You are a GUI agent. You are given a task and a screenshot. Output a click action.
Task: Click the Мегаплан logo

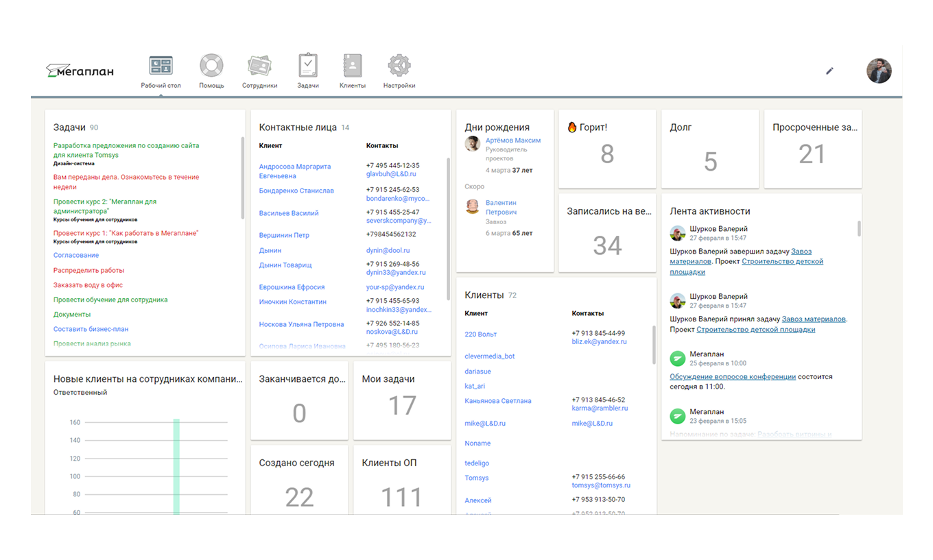coord(80,71)
